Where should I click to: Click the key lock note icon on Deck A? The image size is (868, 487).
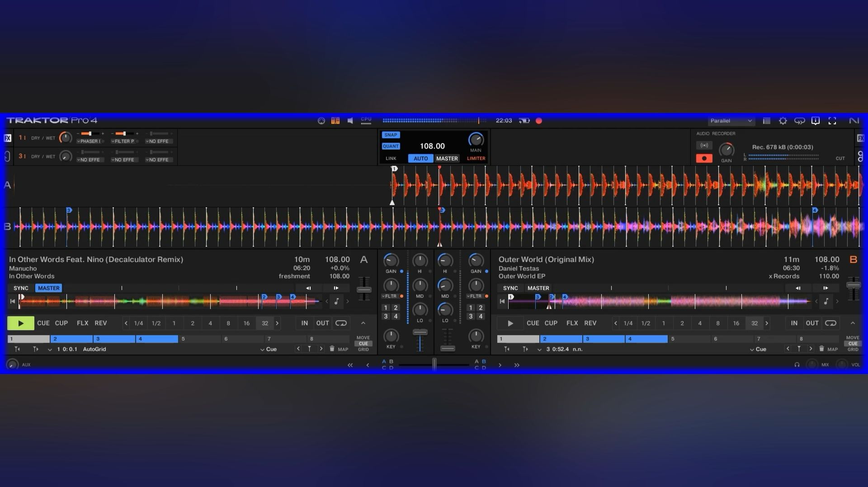point(336,301)
